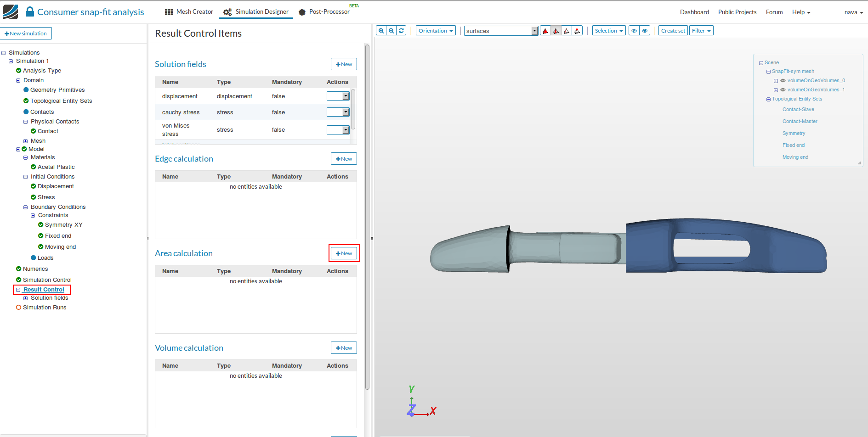Image resolution: width=868 pixels, height=437 pixels.
Task: Click the blue padlock icon beside project title
Action: click(x=30, y=11)
